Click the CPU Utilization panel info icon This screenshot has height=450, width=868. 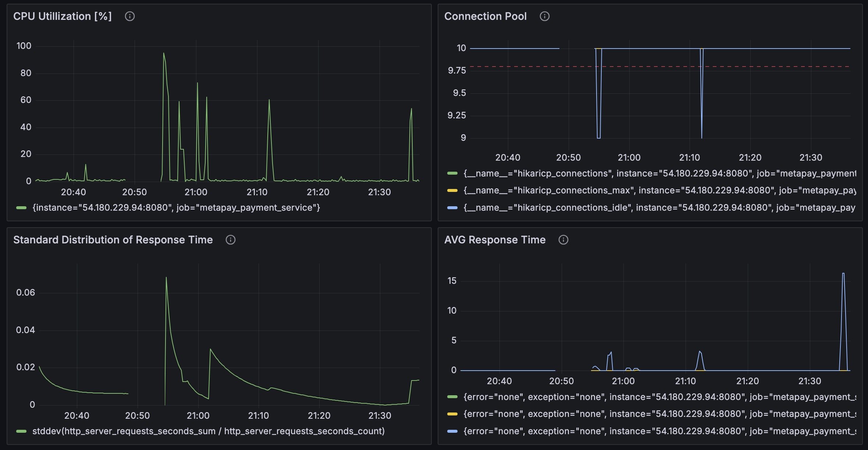pyautogui.click(x=129, y=16)
